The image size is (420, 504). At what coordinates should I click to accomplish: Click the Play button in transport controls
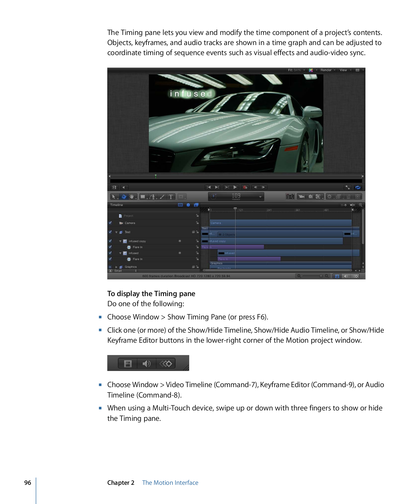click(235, 187)
